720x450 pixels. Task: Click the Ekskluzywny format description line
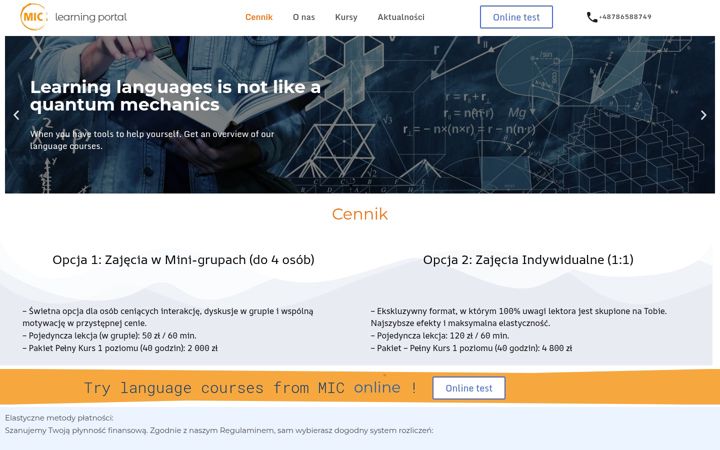pyautogui.click(x=518, y=317)
